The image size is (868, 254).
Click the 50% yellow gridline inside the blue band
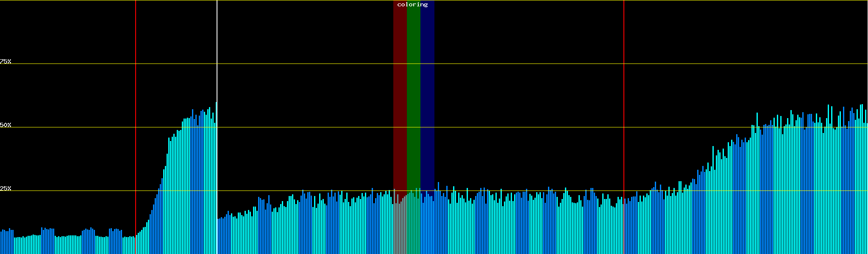pyautogui.click(x=427, y=127)
